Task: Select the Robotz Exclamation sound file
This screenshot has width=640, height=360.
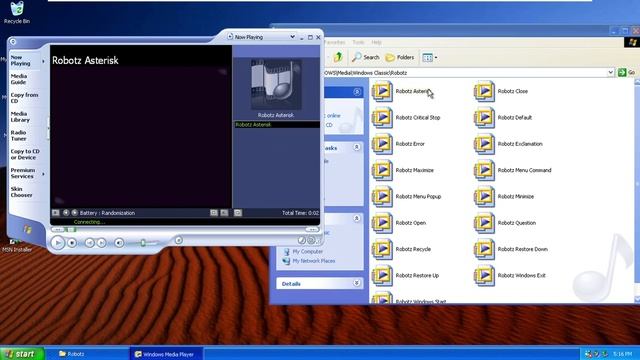Action: click(508, 144)
